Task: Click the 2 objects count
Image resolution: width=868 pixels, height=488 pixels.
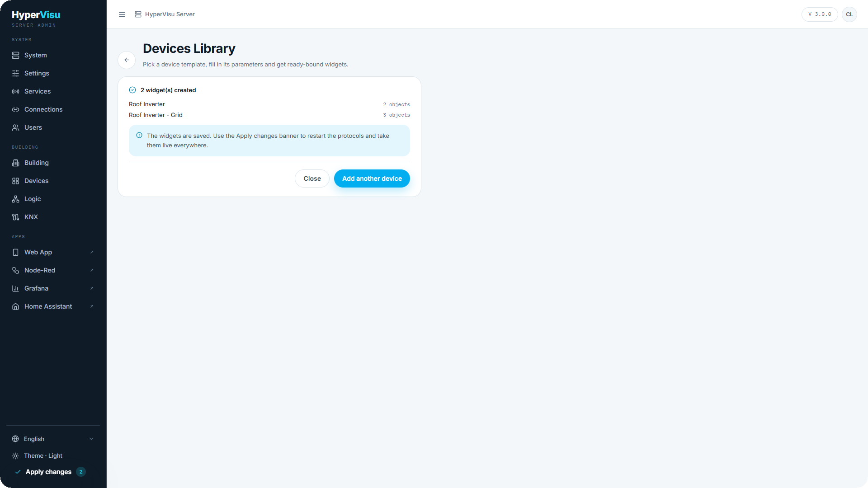Action: pyautogui.click(x=396, y=104)
